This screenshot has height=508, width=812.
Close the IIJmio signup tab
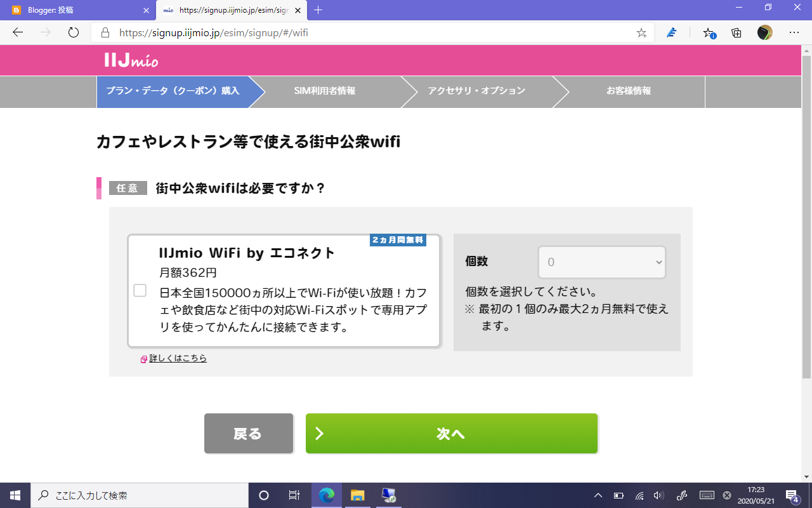click(298, 10)
